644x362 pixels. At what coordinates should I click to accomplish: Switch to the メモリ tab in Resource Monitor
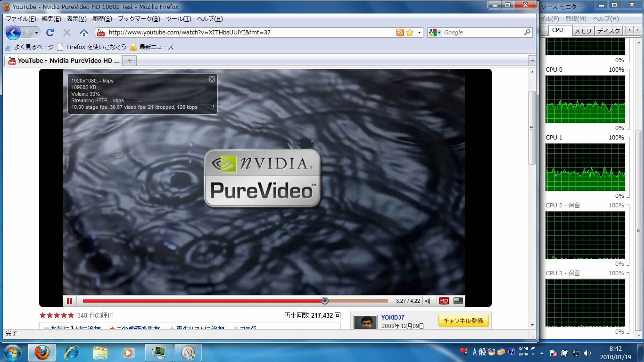[x=583, y=31]
